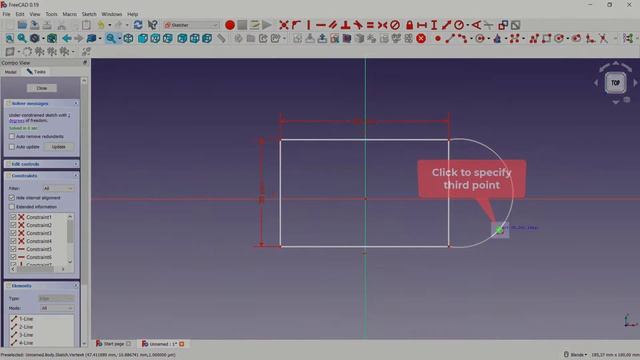Viewport: 640px width, 360px height.
Task: Switch to the Model tab
Action: [10, 72]
